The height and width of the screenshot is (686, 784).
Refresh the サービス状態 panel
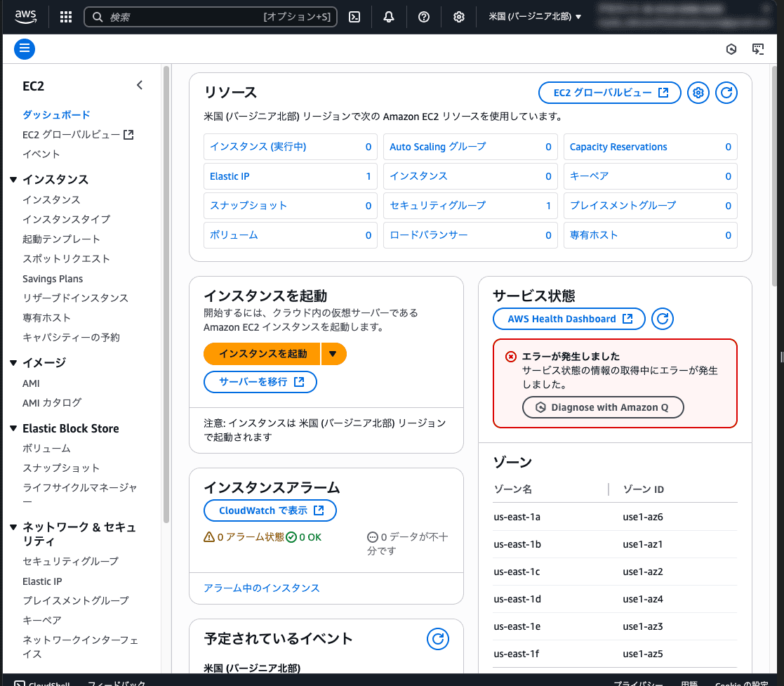point(662,319)
